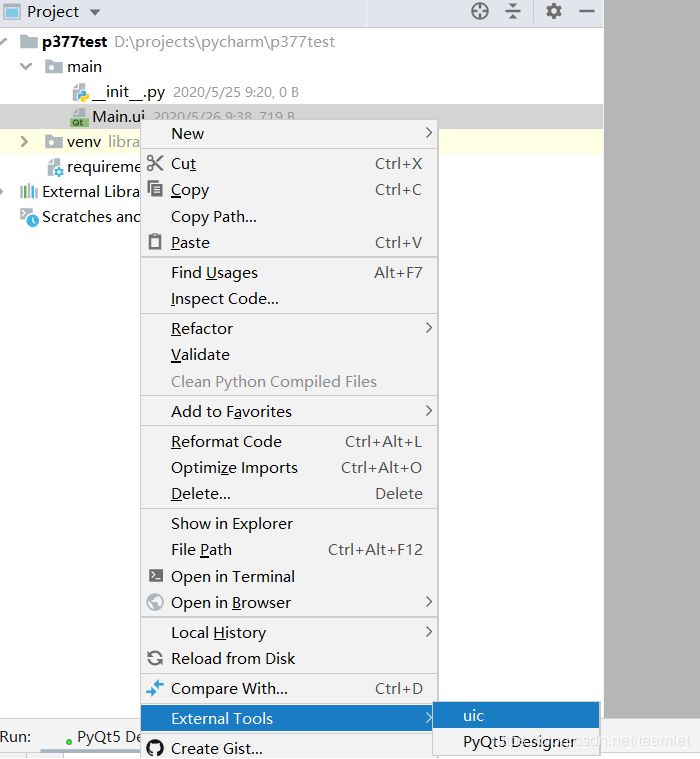
Task: Select Inspect Code...
Action: [x=289, y=299]
